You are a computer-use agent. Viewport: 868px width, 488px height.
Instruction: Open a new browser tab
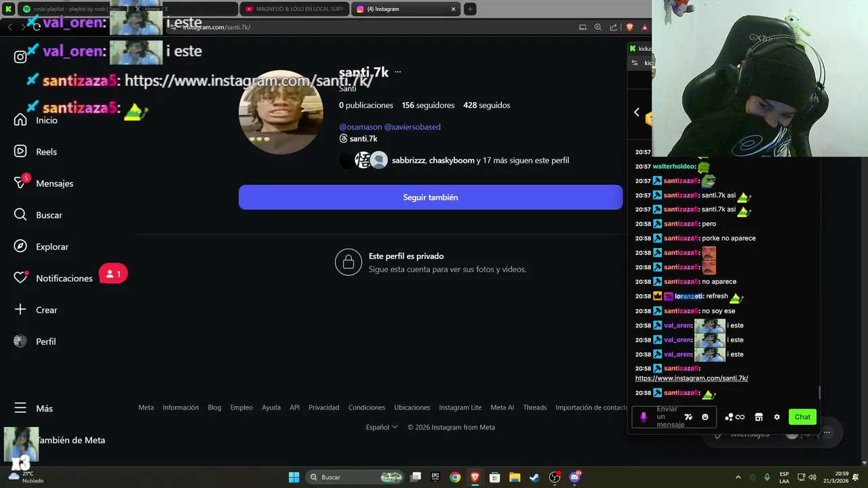[x=470, y=9]
